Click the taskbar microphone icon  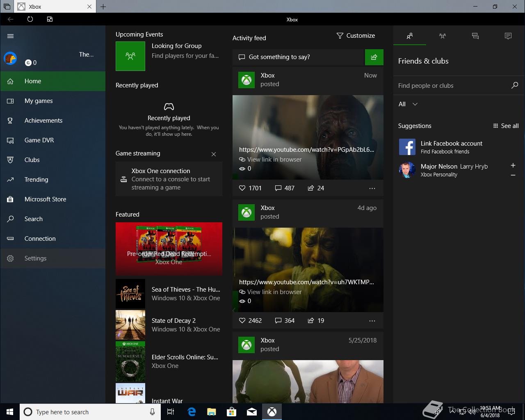pyautogui.click(x=153, y=412)
